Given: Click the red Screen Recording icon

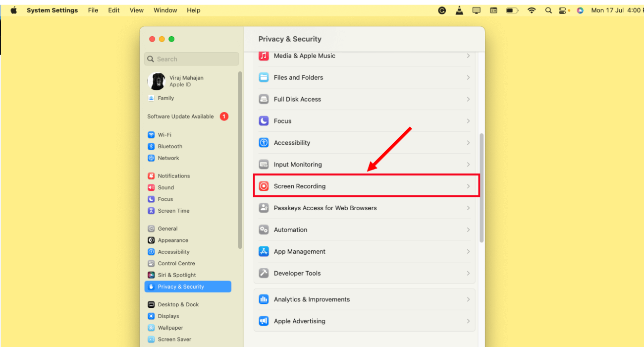Looking at the screenshot, I should tap(264, 186).
